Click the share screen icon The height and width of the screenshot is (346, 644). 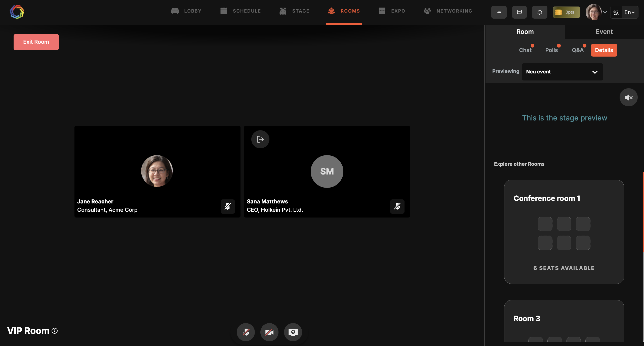[293, 332]
